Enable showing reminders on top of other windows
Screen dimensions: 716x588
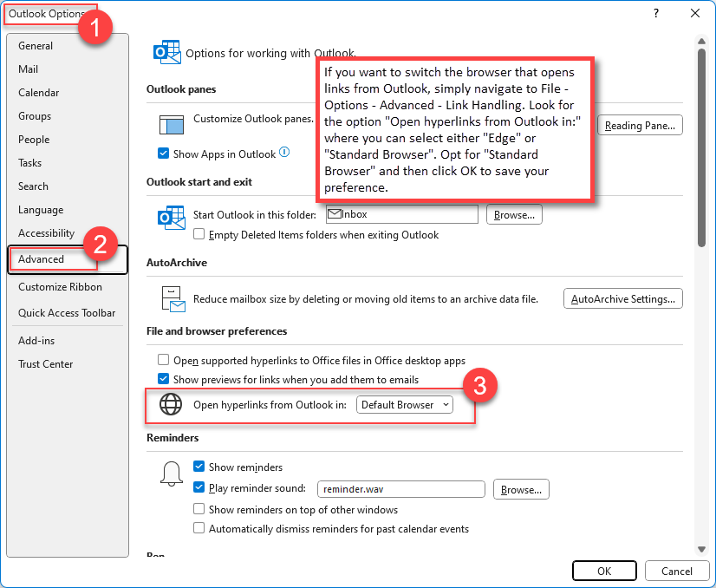click(x=199, y=509)
